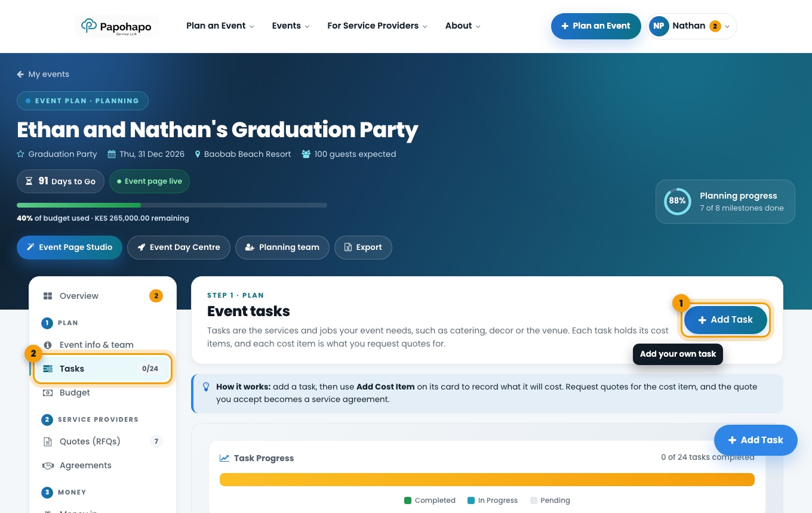Click the calendar icon beside Thu, 31 Dec 2026

tap(112, 154)
